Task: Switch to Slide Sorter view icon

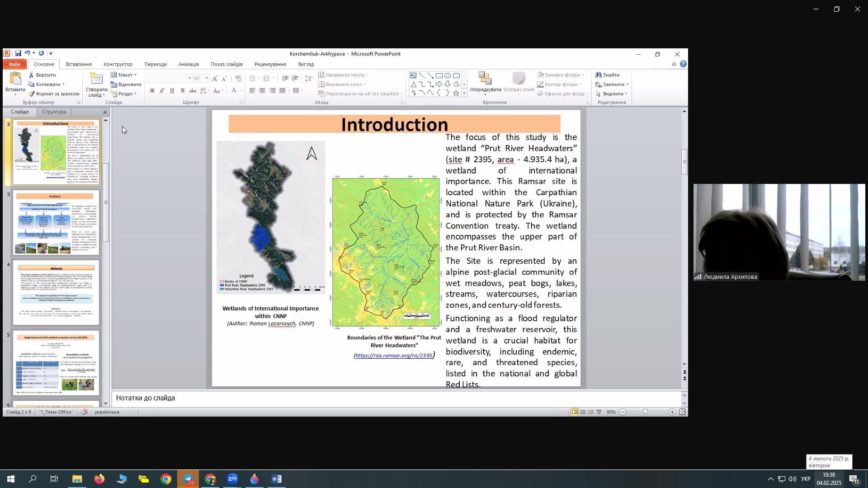Action: [x=583, y=412]
